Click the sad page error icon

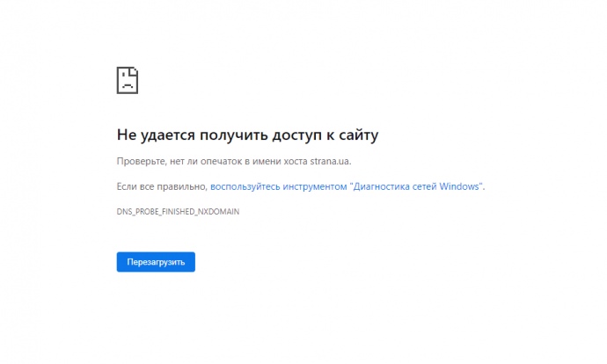[128, 80]
